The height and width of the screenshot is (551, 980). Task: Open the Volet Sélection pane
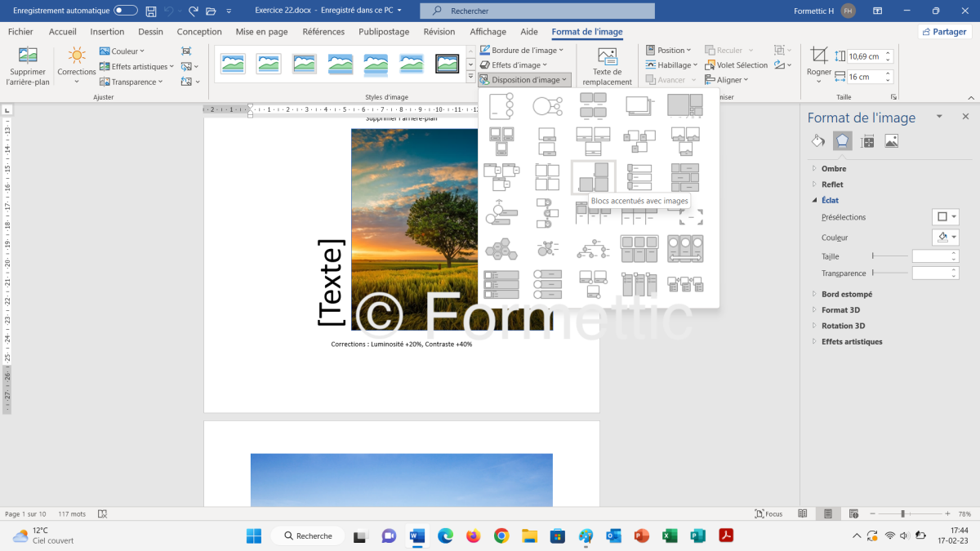click(x=737, y=65)
